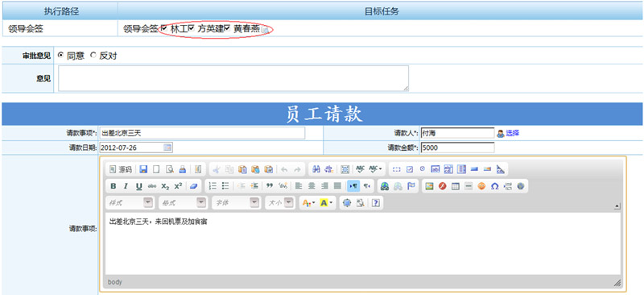Open the Templates icon in editor toolbar
644x295 pixels.
[197, 169]
